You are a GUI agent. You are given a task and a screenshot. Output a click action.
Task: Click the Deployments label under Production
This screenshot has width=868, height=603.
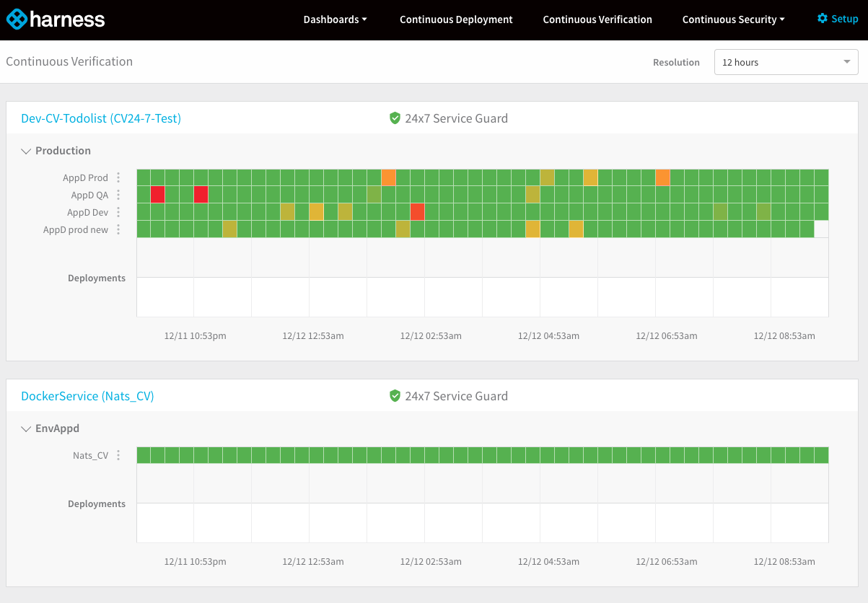(x=97, y=278)
